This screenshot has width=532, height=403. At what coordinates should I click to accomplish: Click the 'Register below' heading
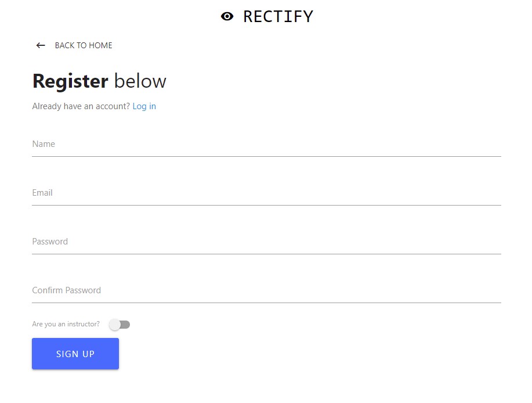pos(99,81)
